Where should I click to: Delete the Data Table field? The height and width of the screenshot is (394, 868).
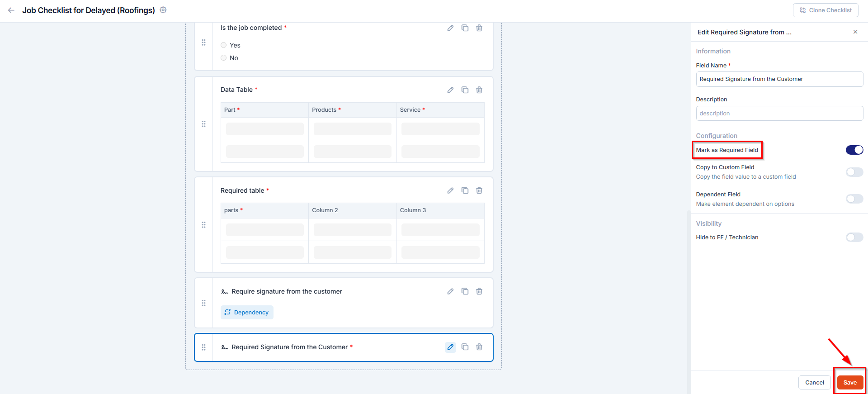click(479, 90)
